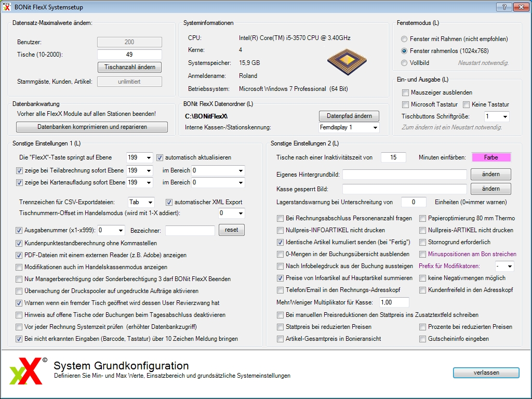Click Lagerstandswarnung Unterschreitung value field

point(413,202)
